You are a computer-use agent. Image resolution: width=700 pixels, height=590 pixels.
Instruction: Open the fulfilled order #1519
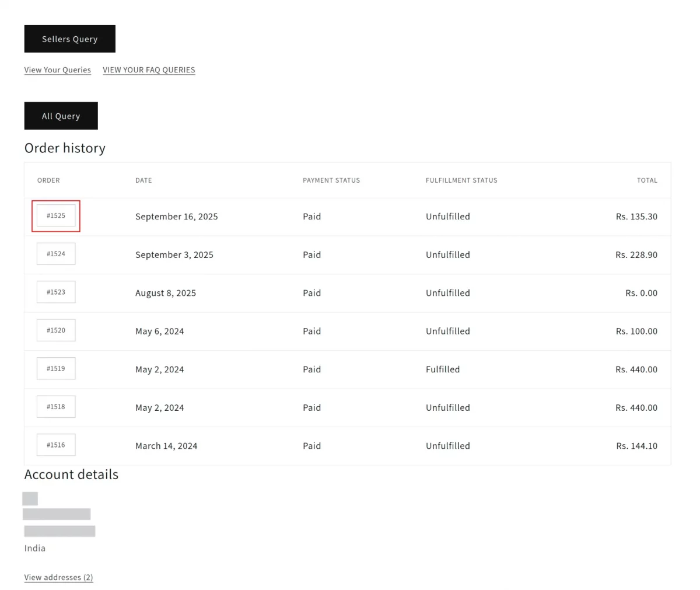(56, 369)
